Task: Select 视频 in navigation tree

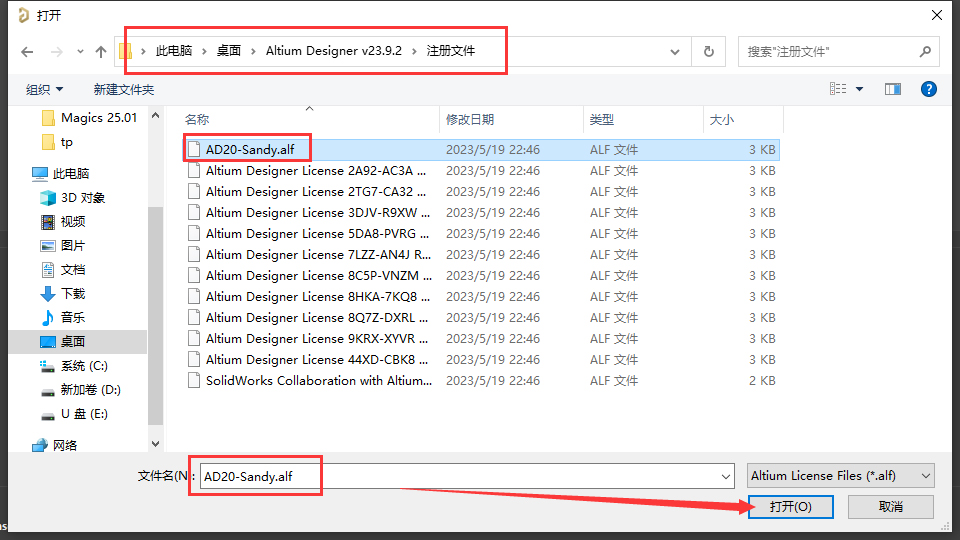Action: [62, 222]
